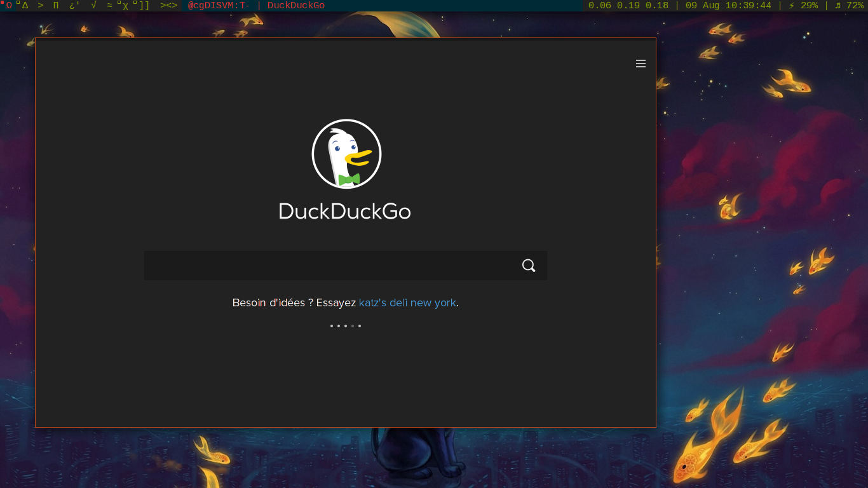Screen dimensions: 868x488
Task: Select the ><> fish workspace tag
Action: coord(169,6)
